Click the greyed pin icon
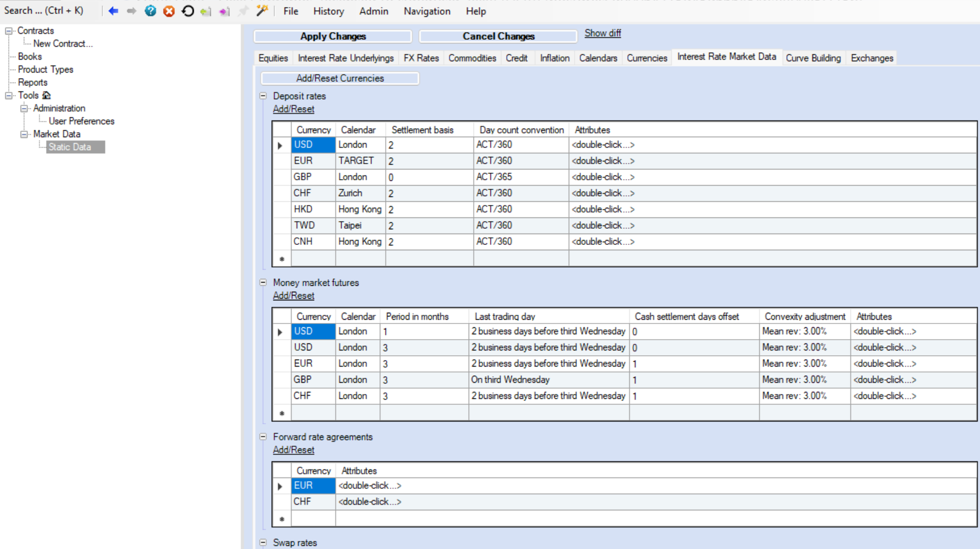 pyautogui.click(x=243, y=11)
